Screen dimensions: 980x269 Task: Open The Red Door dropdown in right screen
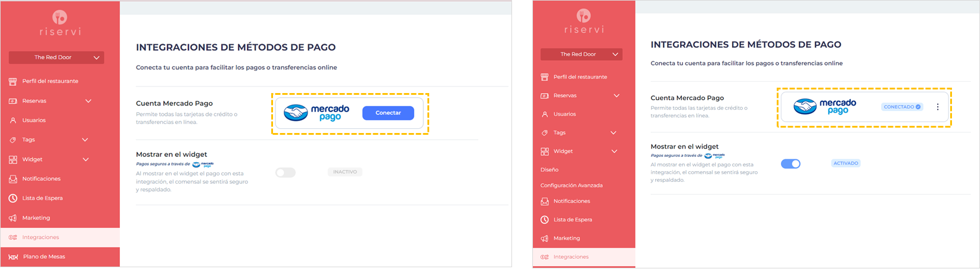(x=581, y=54)
